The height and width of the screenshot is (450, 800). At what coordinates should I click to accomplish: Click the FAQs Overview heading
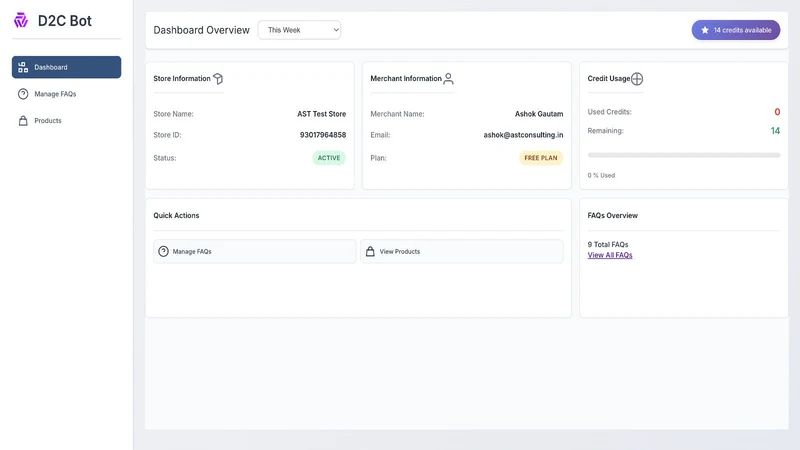coord(612,215)
